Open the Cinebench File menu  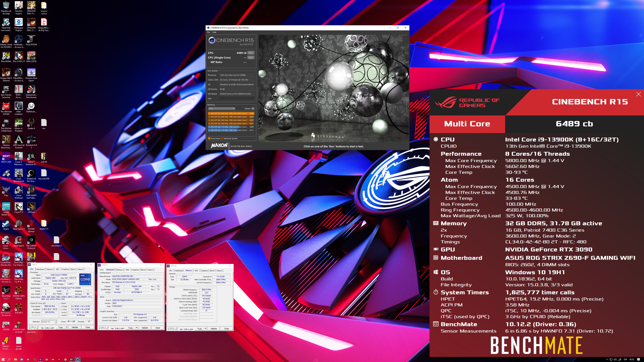(x=208, y=32)
